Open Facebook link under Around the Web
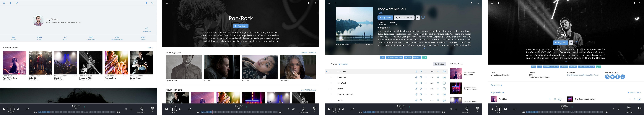 coord(618,77)
